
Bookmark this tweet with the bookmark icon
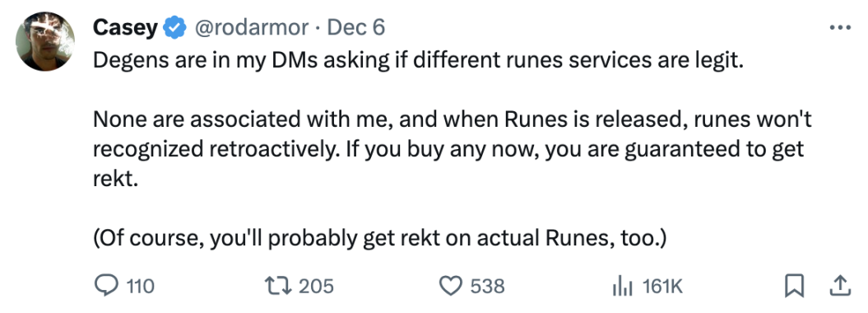[x=795, y=286]
